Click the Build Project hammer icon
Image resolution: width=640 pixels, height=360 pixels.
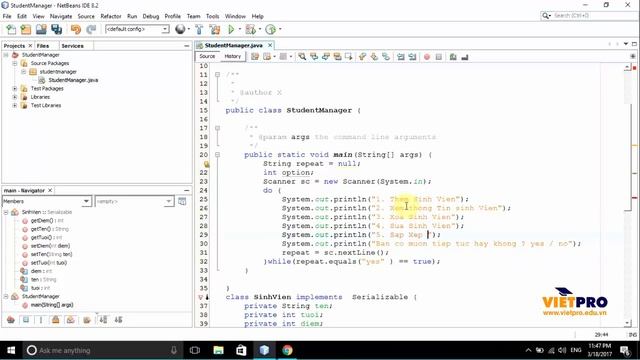[199, 29]
